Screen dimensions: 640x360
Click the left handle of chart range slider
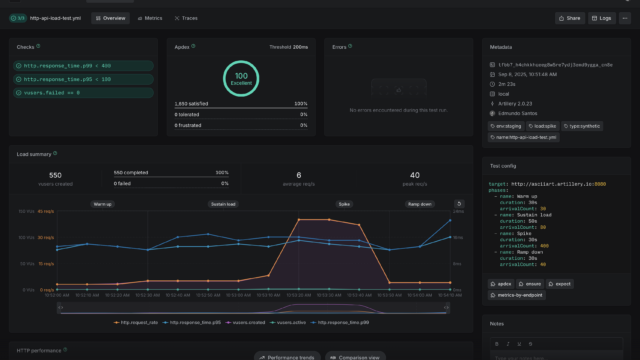(x=60, y=307)
